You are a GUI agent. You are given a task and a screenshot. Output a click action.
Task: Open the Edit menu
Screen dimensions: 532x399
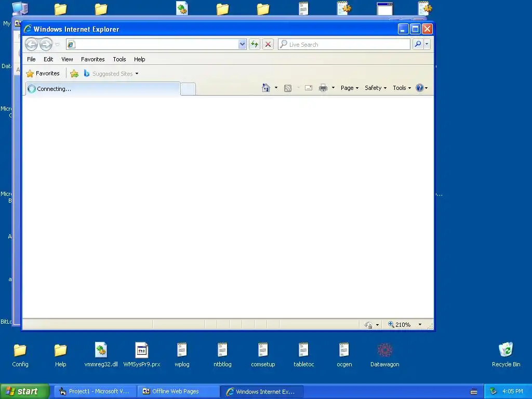pos(48,59)
